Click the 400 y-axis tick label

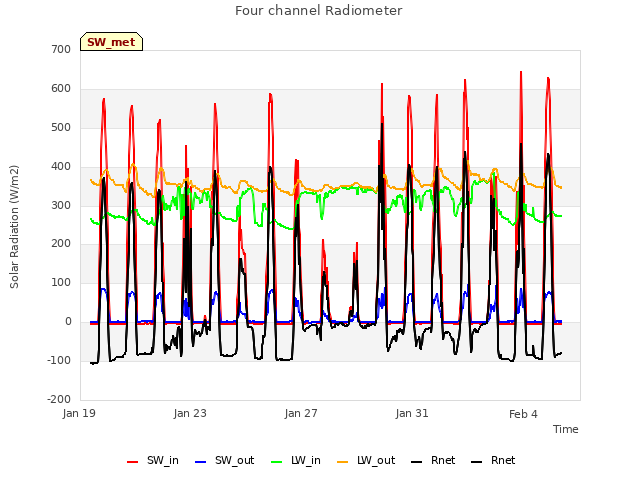click(x=61, y=167)
